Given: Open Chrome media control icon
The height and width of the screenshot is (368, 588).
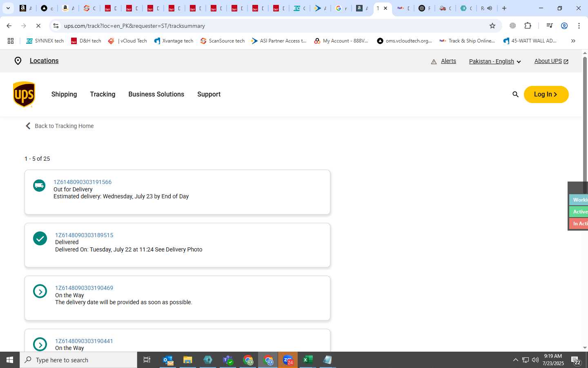Looking at the screenshot, I should 549,26.
